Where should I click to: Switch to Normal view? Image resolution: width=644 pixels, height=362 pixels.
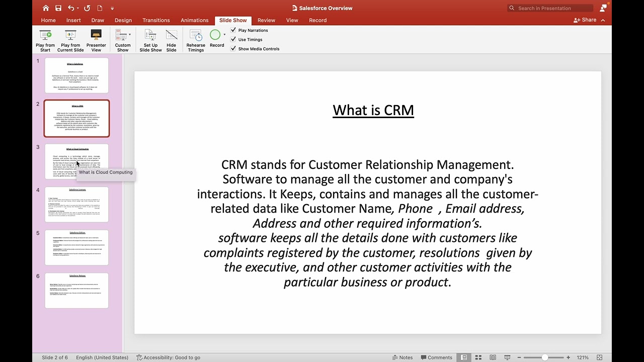click(x=464, y=357)
